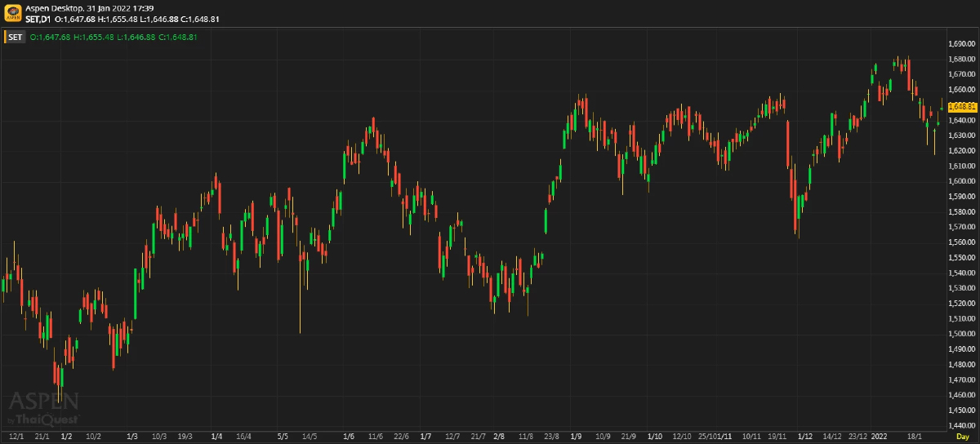Click the 1,660.00 price axis label
The height and width of the screenshot is (444, 980).
pos(962,89)
